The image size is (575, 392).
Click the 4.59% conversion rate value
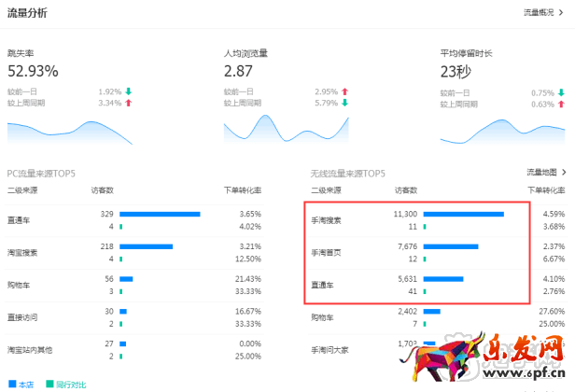tap(554, 214)
